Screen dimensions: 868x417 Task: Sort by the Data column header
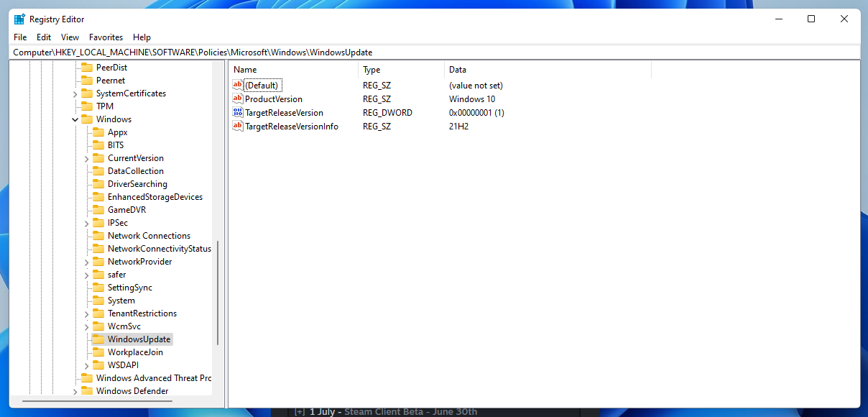pos(548,70)
